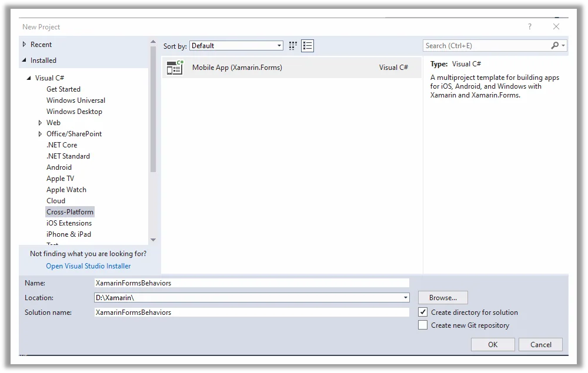Select Apple TV category
This screenshot has height=373, width=588.
pyautogui.click(x=60, y=179)
